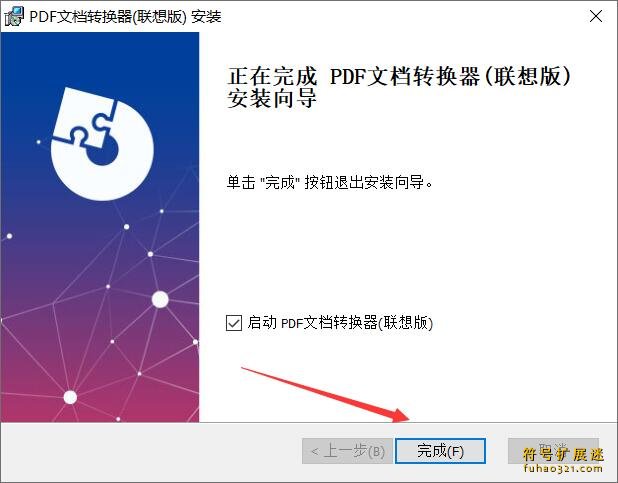Close the installer window with the X
The height and width of the screenshot is (483, 618).
point(596,17)
